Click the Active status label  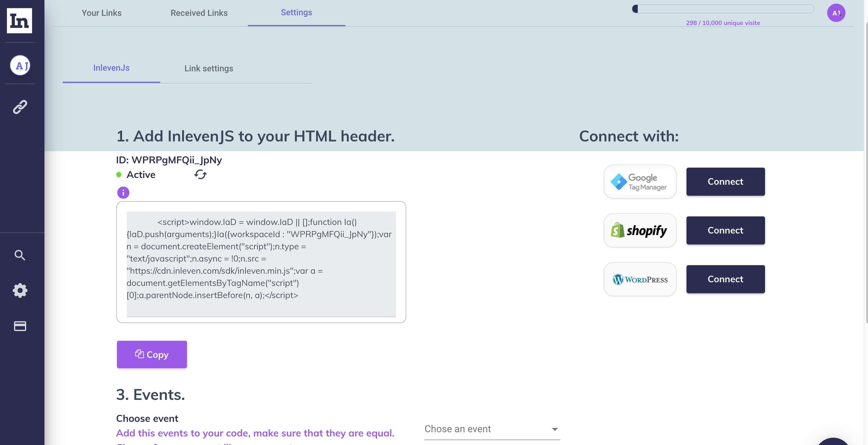(x=141, y=175)
